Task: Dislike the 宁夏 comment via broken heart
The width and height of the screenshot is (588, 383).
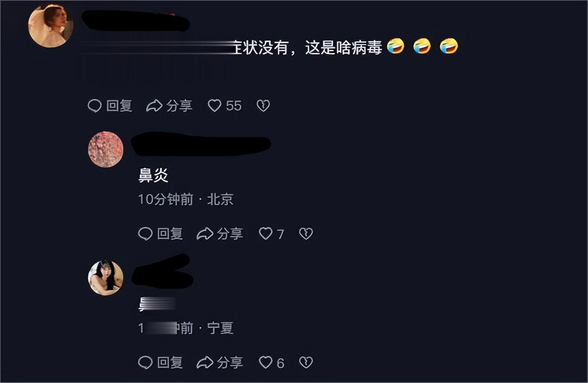Action: [306, 363]
